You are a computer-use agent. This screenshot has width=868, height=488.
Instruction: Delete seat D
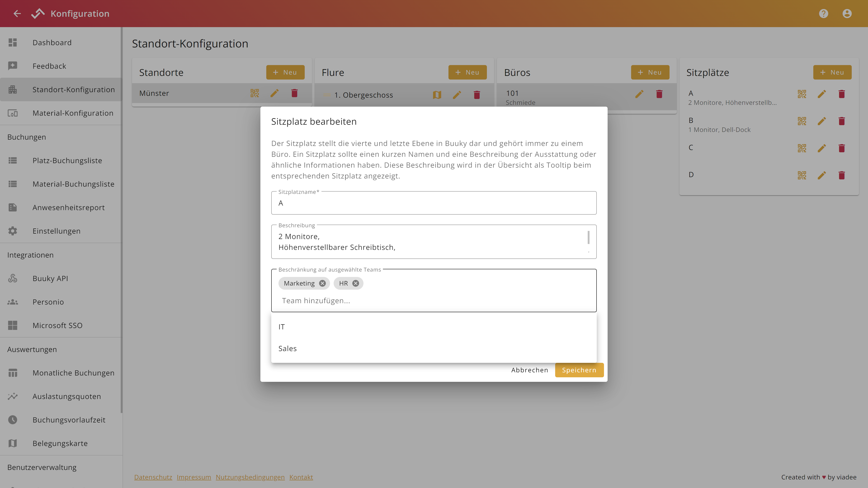842,175
